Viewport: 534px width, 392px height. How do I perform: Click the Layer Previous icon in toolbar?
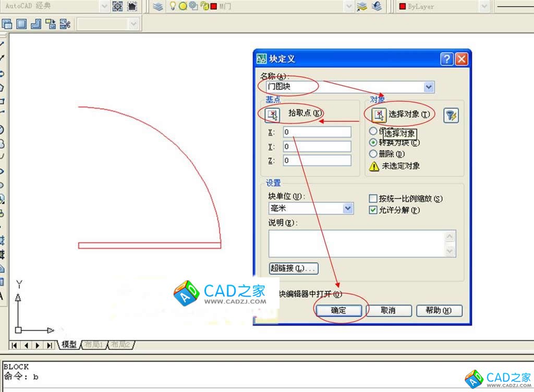378,6
